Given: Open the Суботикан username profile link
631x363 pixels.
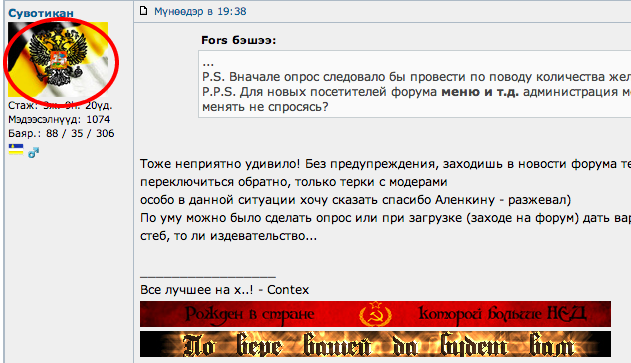Looking at the screenshot, I should (41, 13).
